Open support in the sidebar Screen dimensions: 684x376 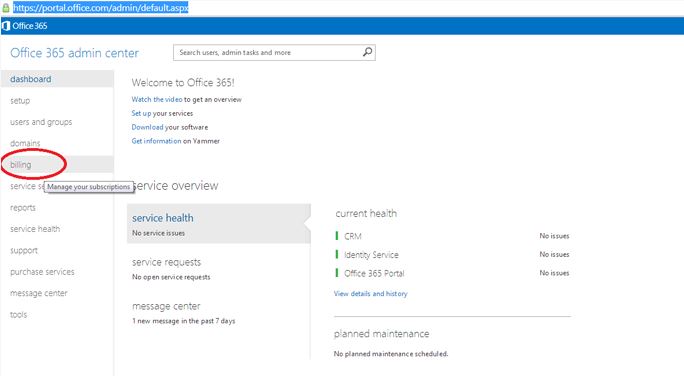pyautogui.click(x=24, y=250)
